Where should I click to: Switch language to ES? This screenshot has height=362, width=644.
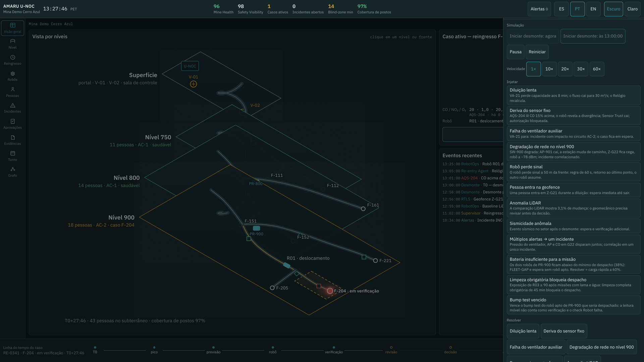click(561, 9)
